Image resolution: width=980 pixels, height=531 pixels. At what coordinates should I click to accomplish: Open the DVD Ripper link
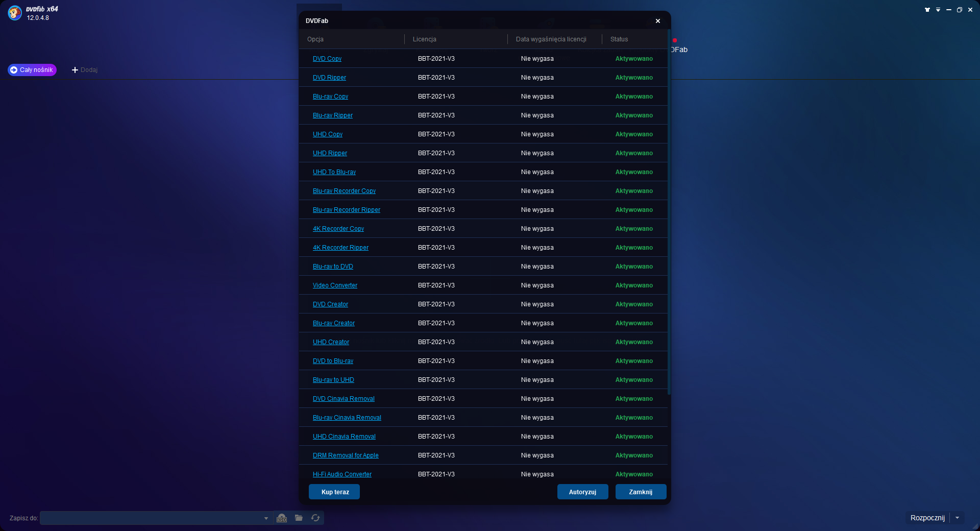[329, 78]
